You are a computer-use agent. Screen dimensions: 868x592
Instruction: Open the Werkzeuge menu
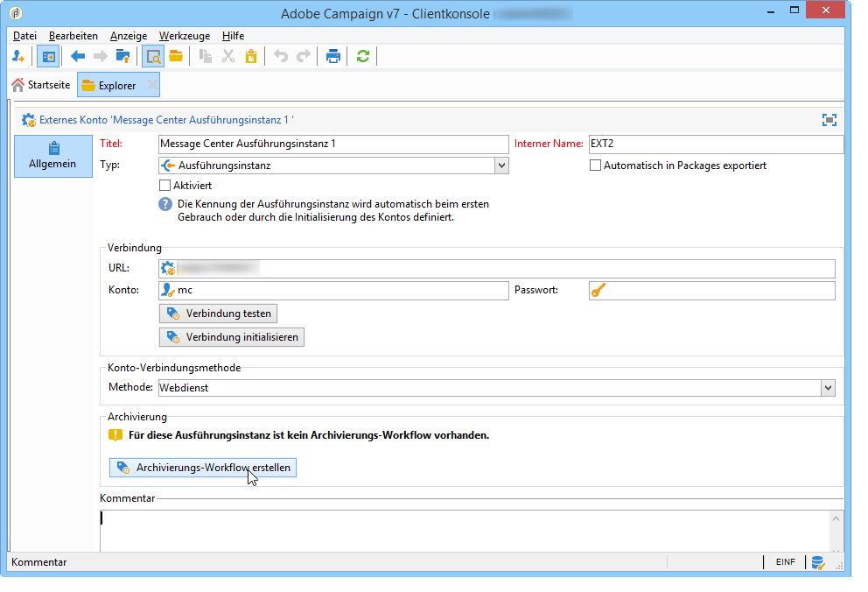coord(185,36)
